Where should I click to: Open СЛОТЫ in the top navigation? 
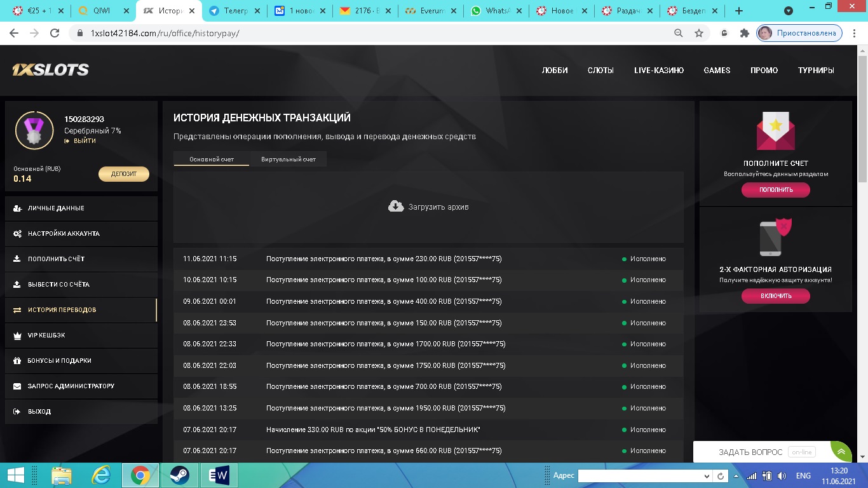click(600, 71)
